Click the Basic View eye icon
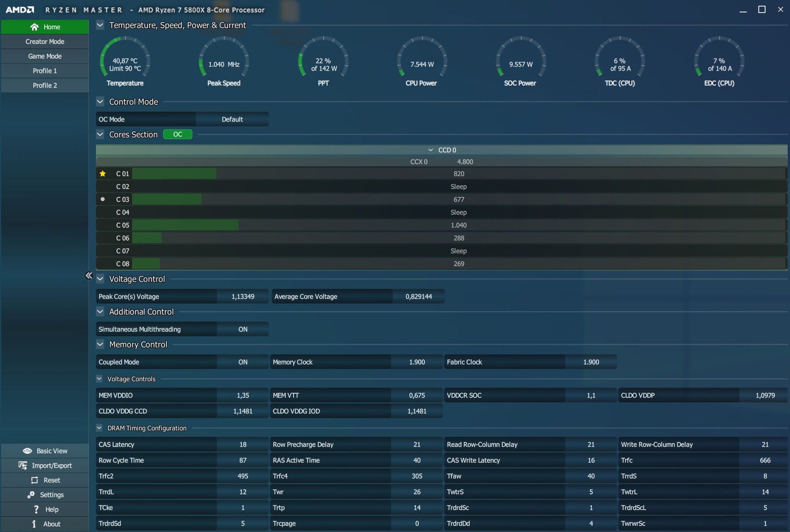The width and height of the screenshot is (790, 532). click(x=27, y=451)
